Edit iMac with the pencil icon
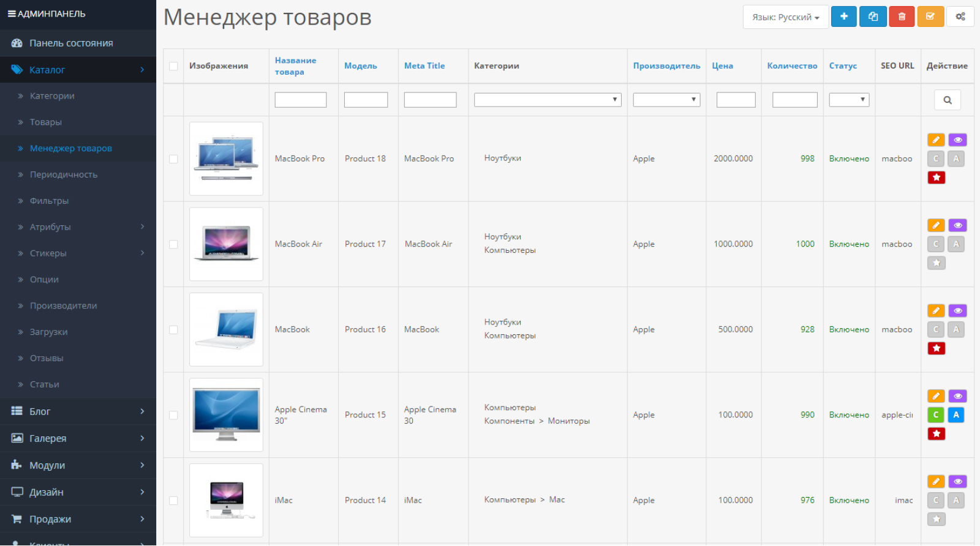The width and height of the screenshot is (980, 546). 936,482
